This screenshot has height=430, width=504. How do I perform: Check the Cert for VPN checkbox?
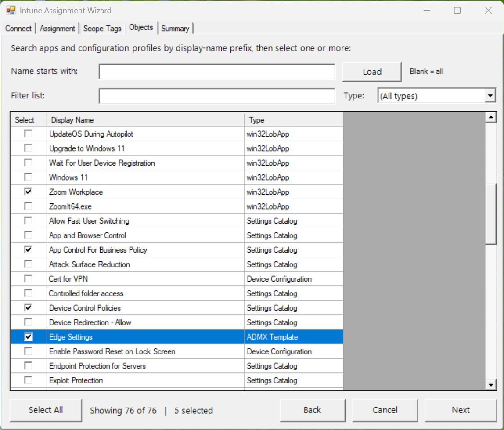pos(28,278)
